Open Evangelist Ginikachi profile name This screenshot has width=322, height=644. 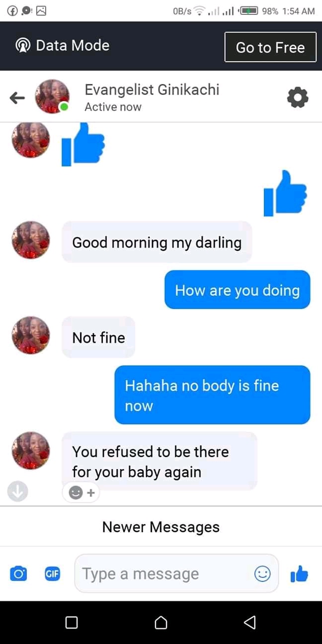[152, 89]
